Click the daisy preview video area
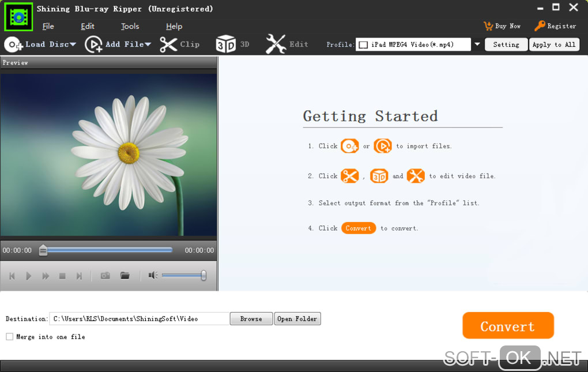This screenshot has height=372, width=588. pyautogui.click(x=108, y=155)
